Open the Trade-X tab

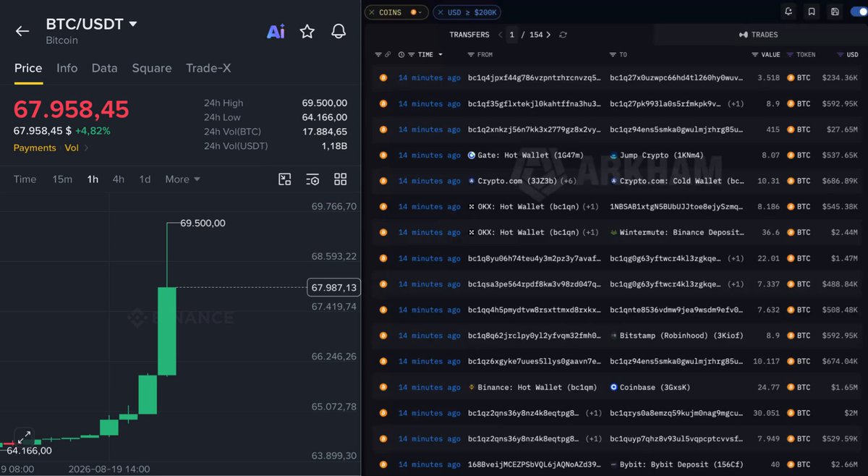point(208,68)
